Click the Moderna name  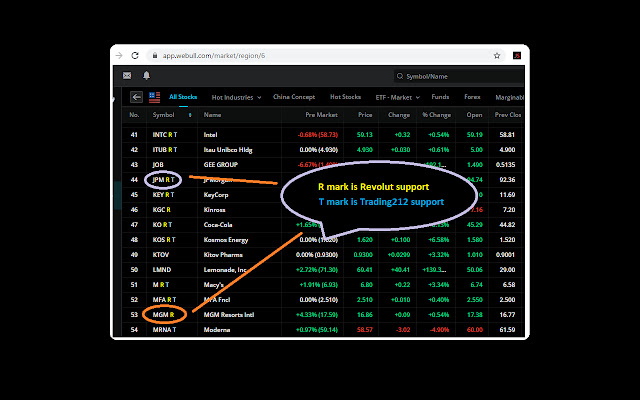point(217,330)
